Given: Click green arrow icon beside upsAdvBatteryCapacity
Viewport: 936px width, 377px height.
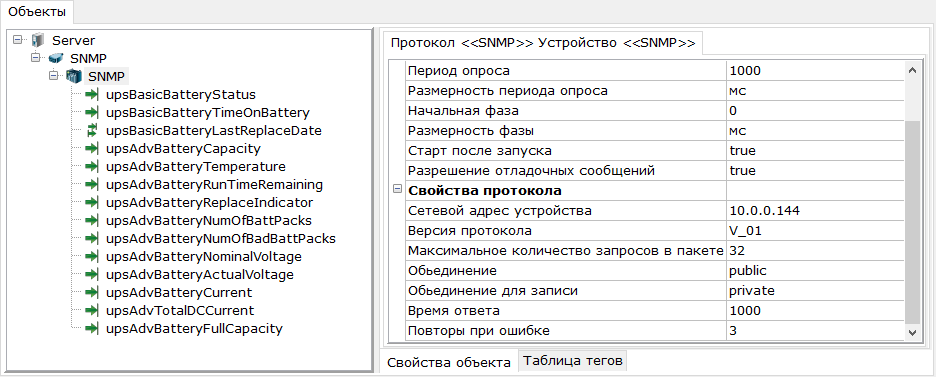Looking at the screenshot, I should (x=91, y=149).
